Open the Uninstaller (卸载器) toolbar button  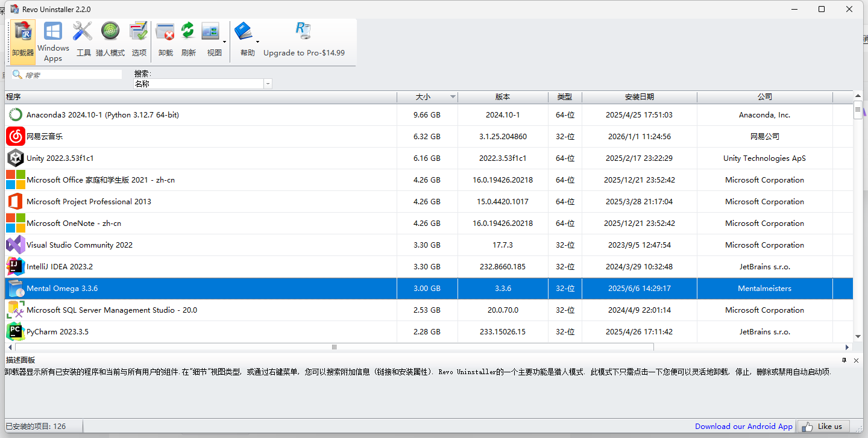[23, 42]
